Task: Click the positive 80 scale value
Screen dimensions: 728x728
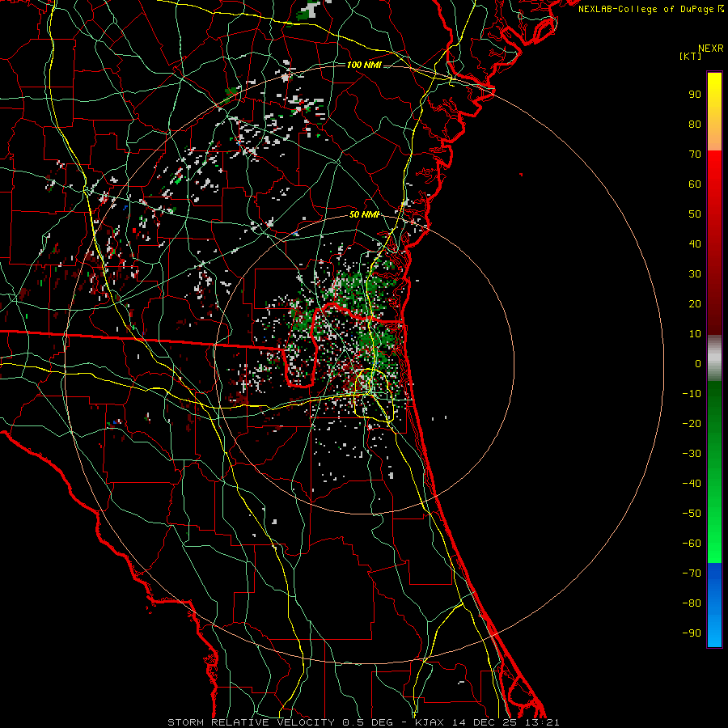Action: [695, 125]
